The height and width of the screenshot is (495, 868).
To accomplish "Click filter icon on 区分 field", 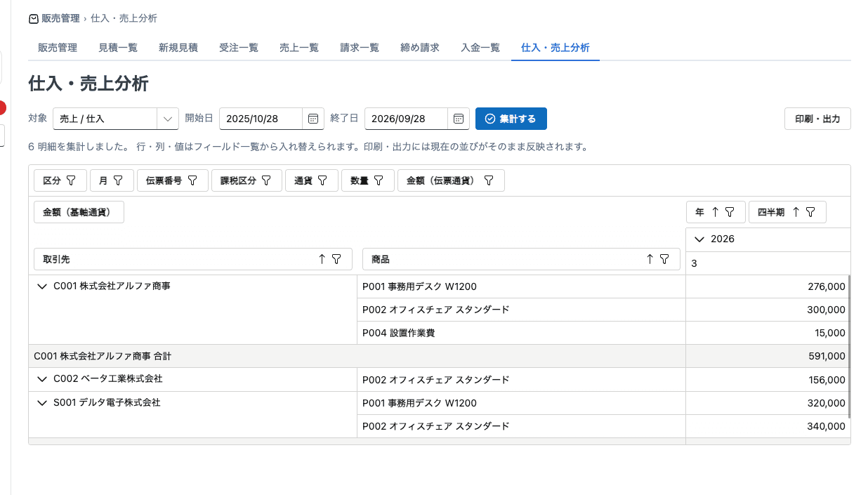I will pos(71,180).
